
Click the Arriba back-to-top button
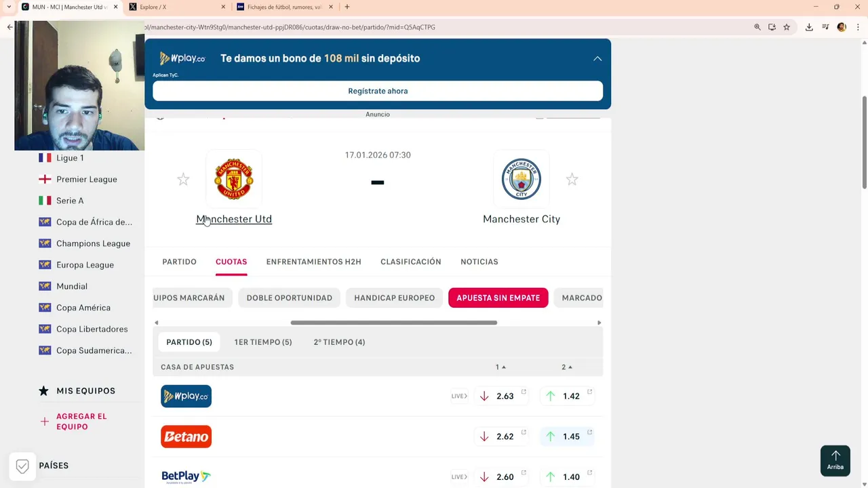835,461
